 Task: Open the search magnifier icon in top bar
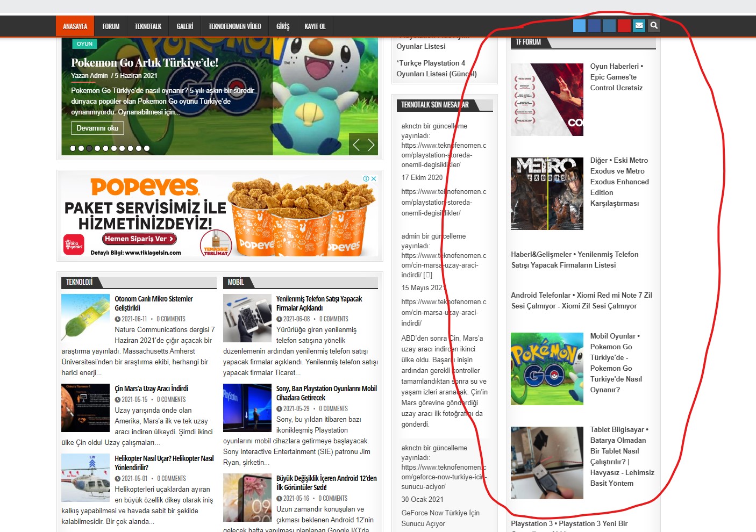coord(654,25)
